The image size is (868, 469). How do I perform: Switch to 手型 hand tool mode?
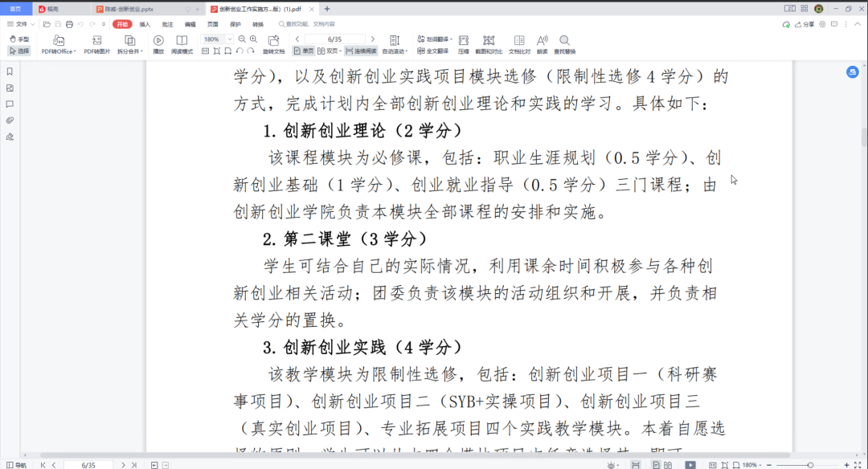[19, 39]
